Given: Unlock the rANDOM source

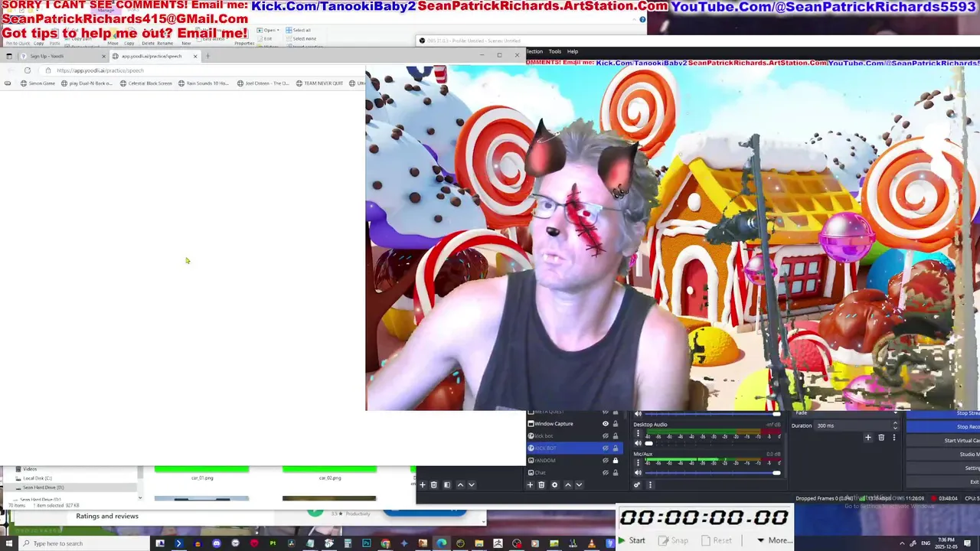Looking at the screenshot, I should [x=615, y=461].
